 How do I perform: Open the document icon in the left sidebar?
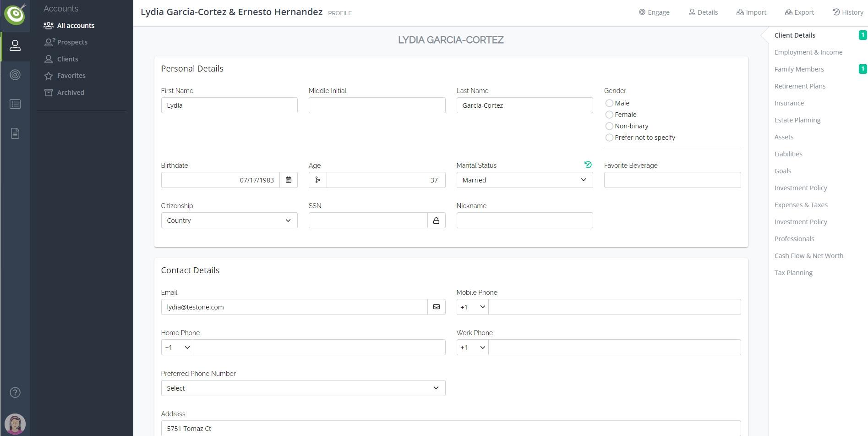15,133
